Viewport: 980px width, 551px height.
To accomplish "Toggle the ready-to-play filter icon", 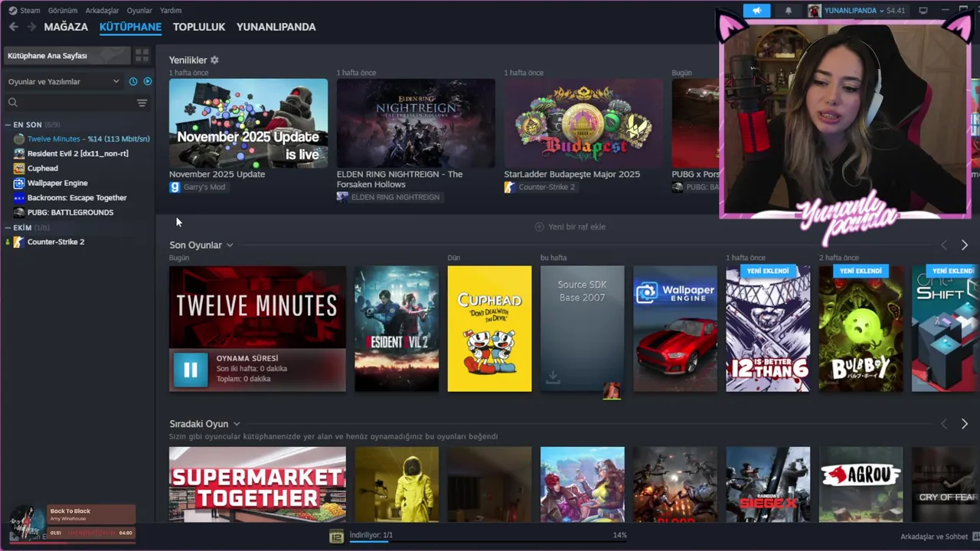I will tap(148, 81).
